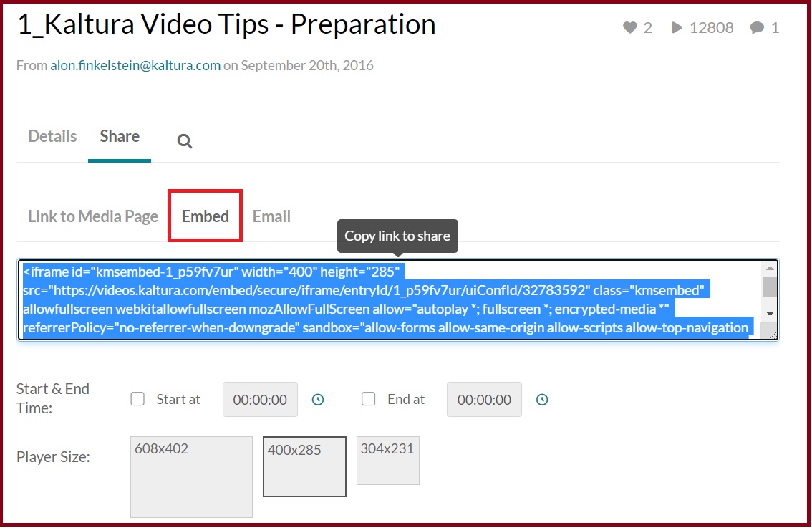Click the comments speech bubble icon
812x528 pixels.
757,27
